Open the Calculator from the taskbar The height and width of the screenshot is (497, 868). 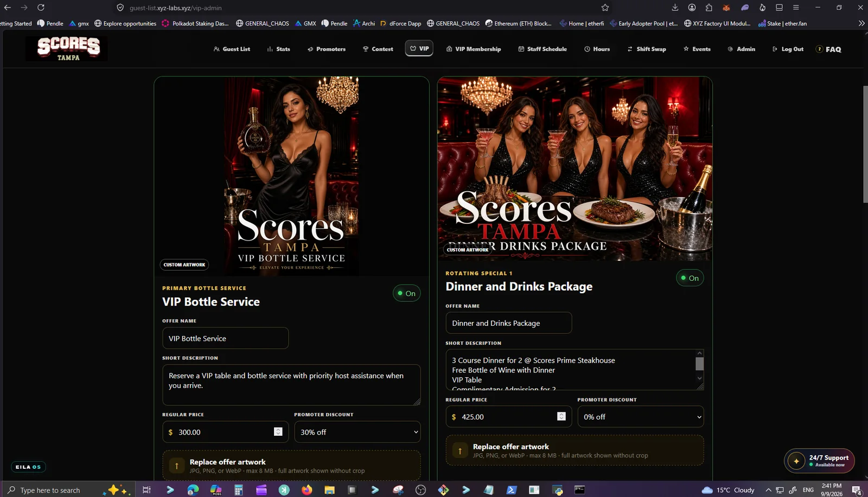(238, 490)
